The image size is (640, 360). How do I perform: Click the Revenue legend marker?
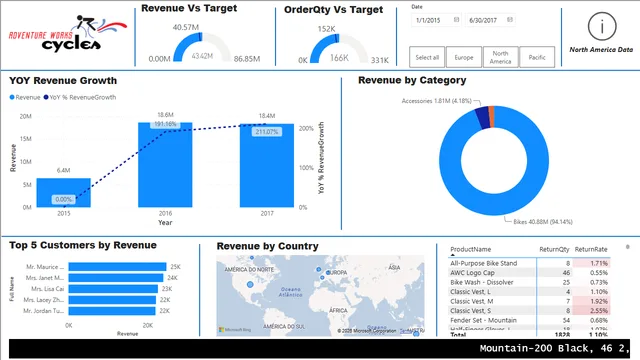(x=12, y=97)
